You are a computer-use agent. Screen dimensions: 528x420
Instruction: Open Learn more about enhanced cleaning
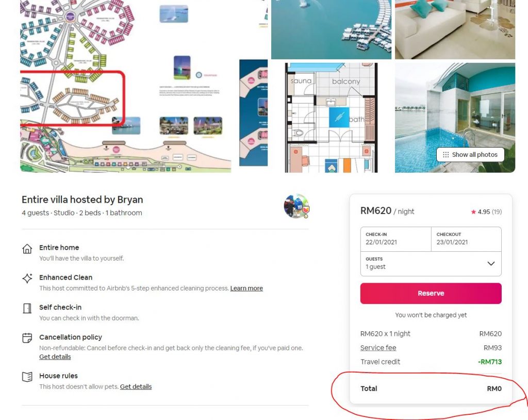(246, 288)
